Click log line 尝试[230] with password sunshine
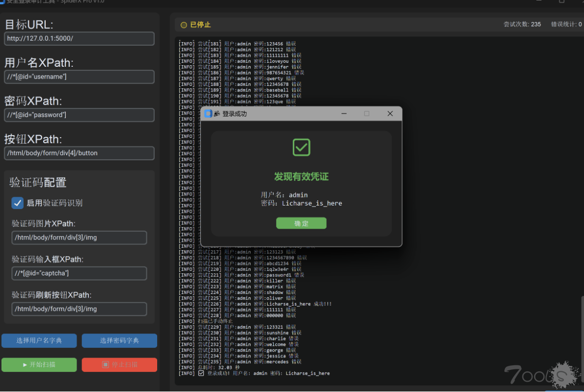Screen dimensions: 584x392 click(240, 333)
